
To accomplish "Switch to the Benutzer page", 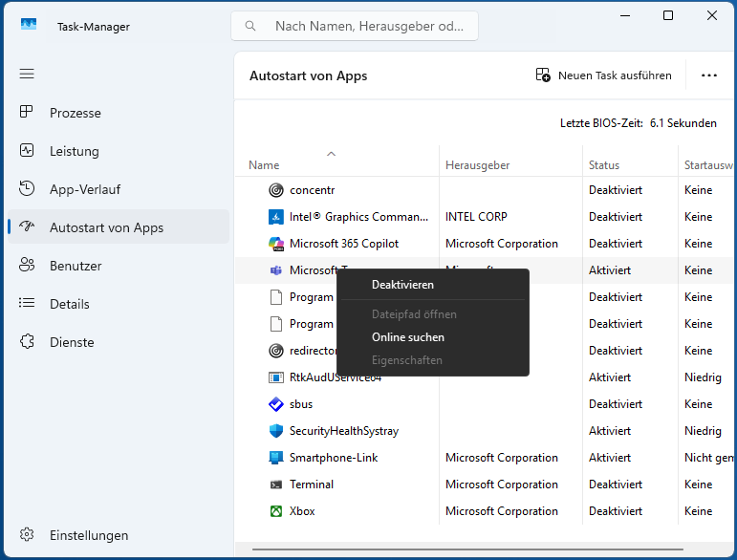I will pyautogui.click(x=119, y=266).
